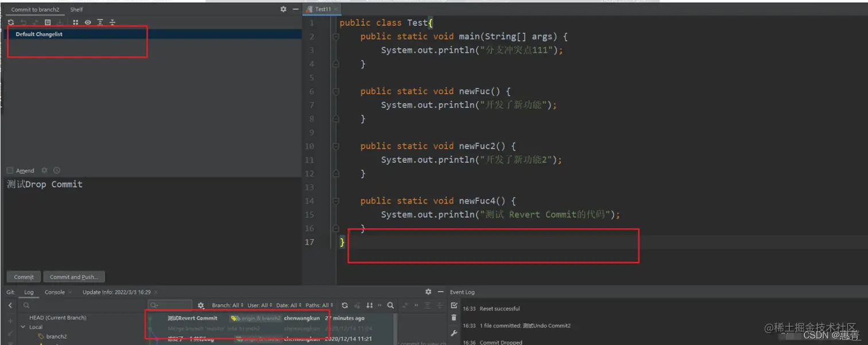
Task: Select the Log tab in Git panel
Action: coord(29,292)
